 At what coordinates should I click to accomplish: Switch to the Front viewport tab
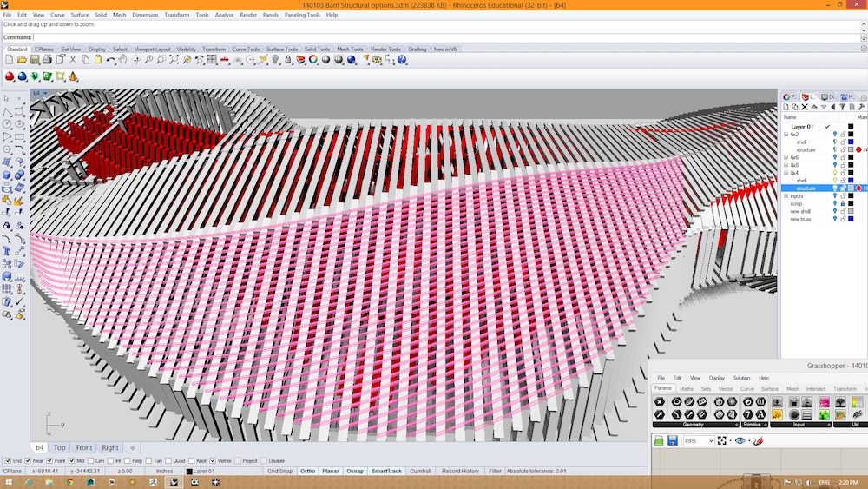coord(84,448)
